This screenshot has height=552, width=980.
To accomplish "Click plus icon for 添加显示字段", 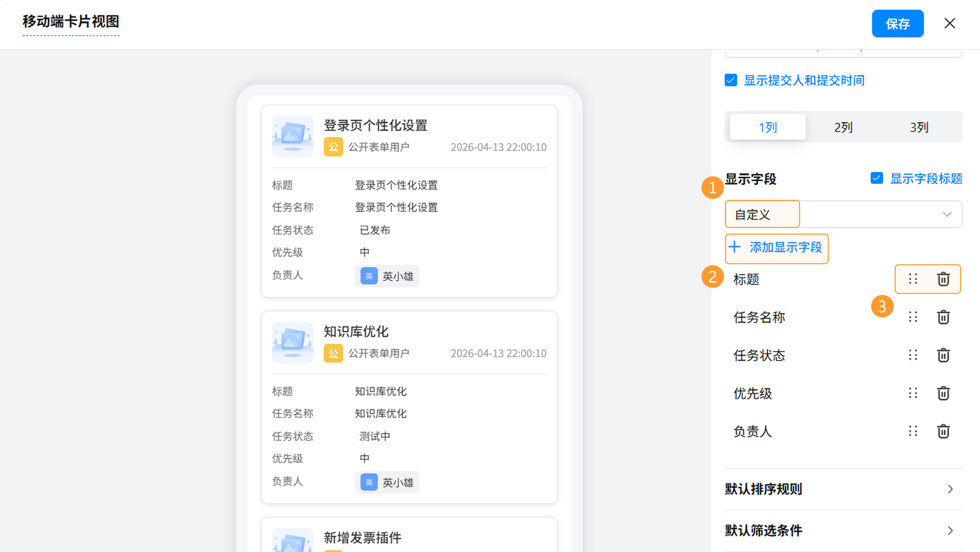I will [x=735, y=247].
